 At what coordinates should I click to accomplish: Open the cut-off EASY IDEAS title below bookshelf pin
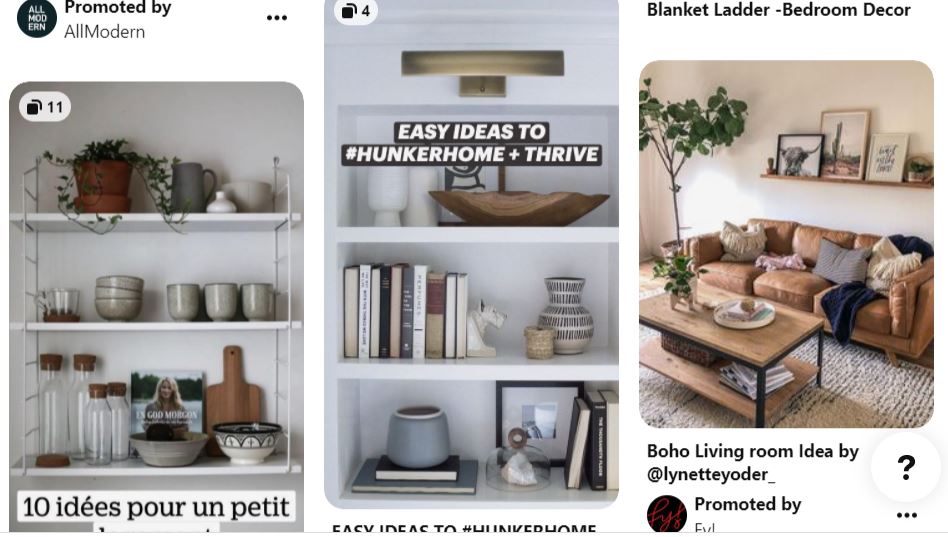pos(464,528)
